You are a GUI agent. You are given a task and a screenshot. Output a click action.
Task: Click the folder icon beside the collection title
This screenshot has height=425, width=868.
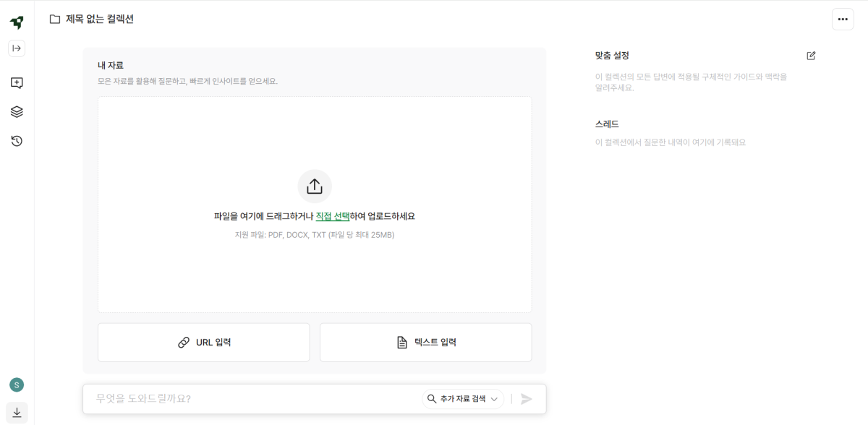click(x=55, y=20)
